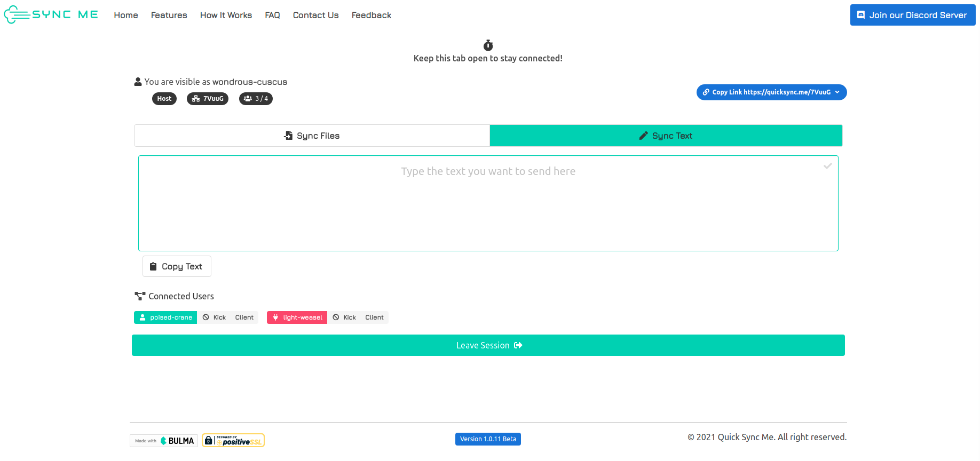Click the 2021 Quick Sync Me copyright text
The width and height of the screenshot is (980, 461).
pyautogui.click(x=767, y=437)
